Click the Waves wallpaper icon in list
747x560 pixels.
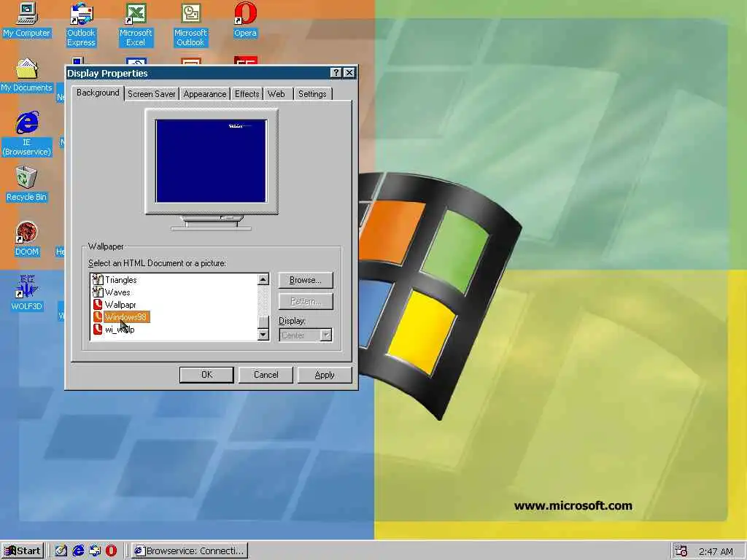[97, 292]
